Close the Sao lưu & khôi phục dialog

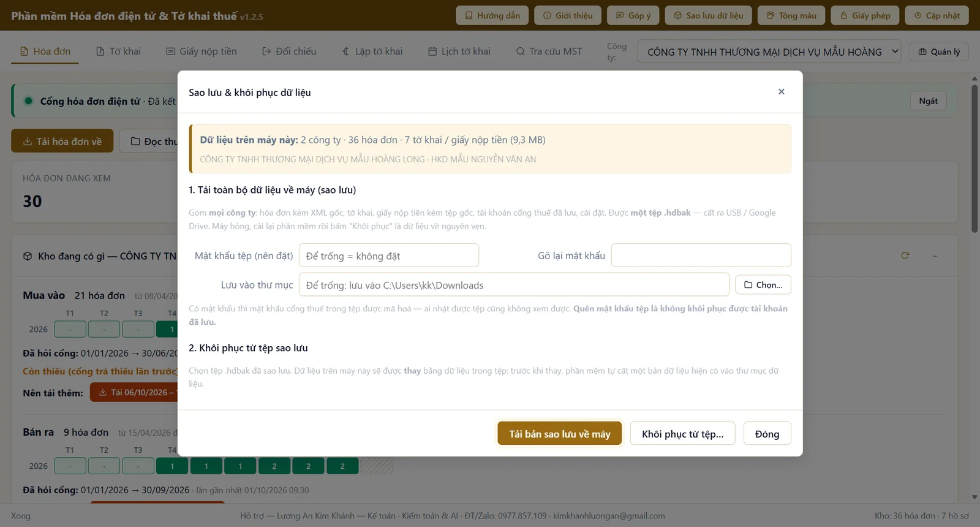tap(781, 92)
